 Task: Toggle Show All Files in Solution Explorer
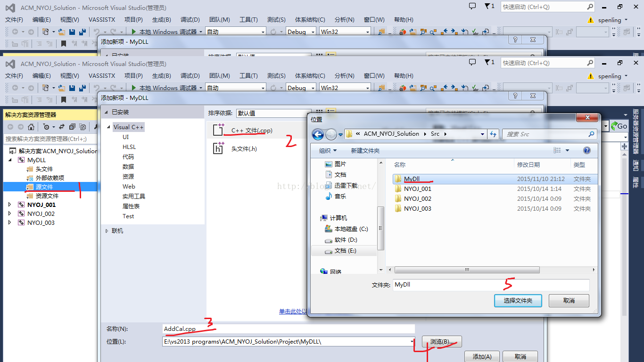[x=83, y=127]
